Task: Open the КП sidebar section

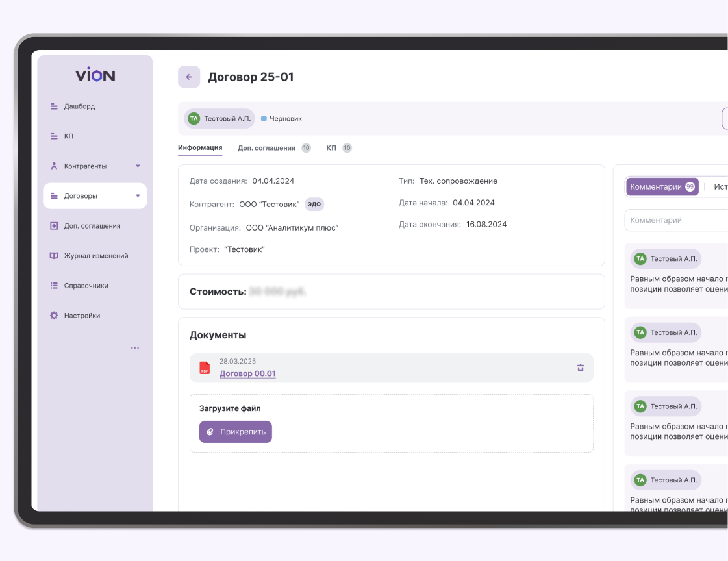Action: point(68,136)
